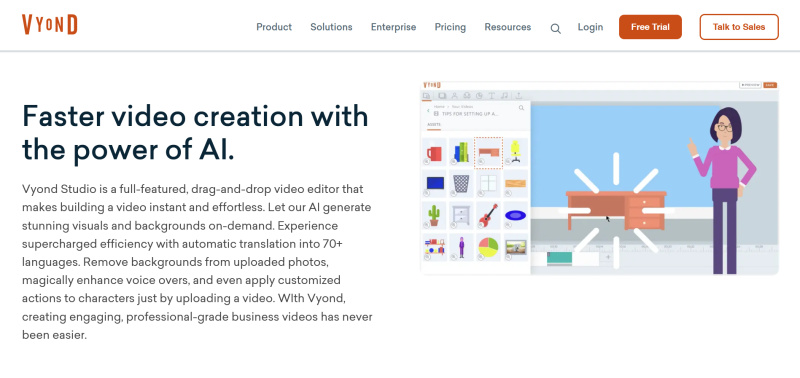The height and width of the screenshot is (378, 800).
Task: Click the Chart icon in studio toolbar
Action: coord(479,95)
